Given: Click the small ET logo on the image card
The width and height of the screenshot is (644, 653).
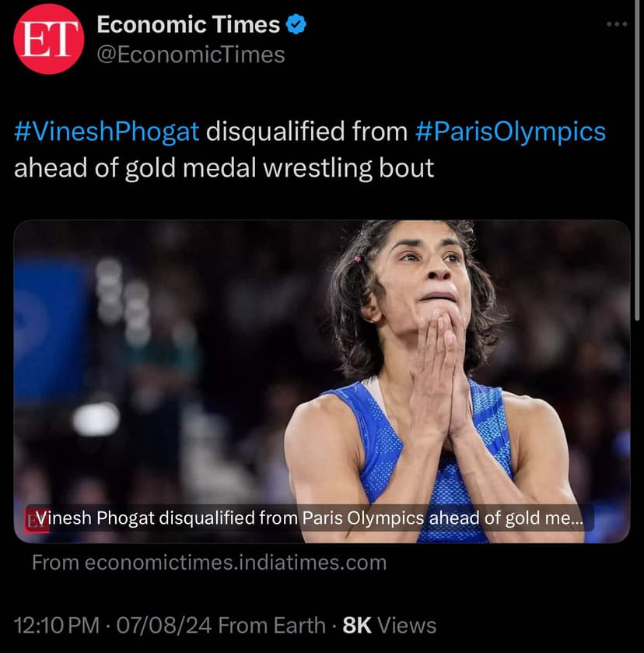Looking at the screenshot, I should coord(36,521).
